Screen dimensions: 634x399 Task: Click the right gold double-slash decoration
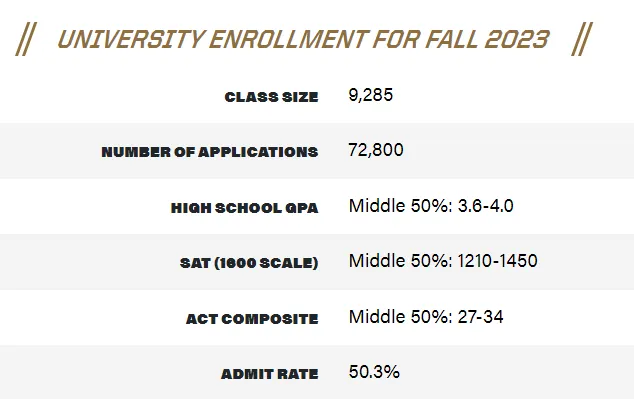582,39
